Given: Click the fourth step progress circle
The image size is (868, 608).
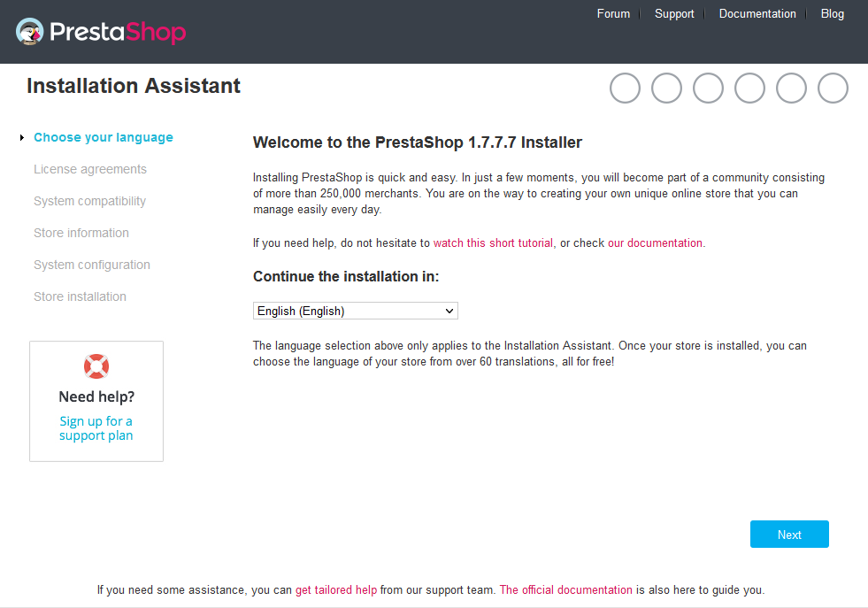Looking at the screenshot, I should (x=749, y=88).
